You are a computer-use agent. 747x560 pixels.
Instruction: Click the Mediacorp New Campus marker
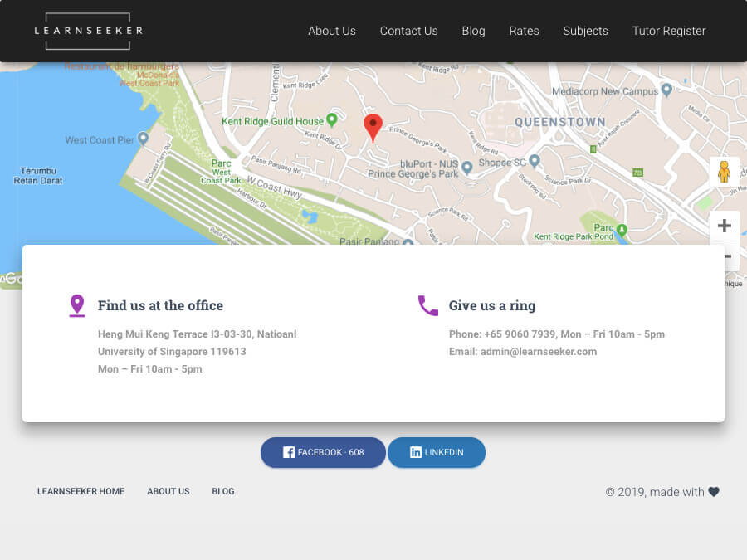click(x=666, y=90)
